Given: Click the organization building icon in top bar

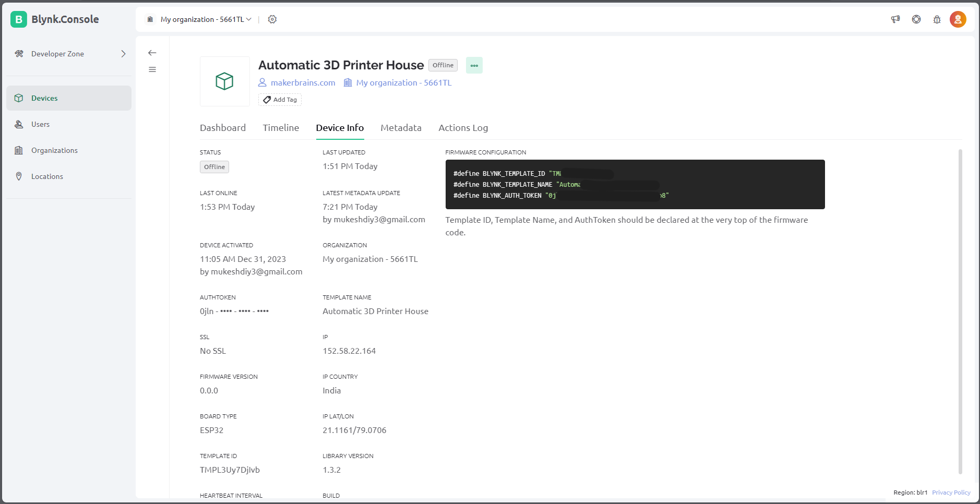Looking at the screenshot, I should (150, 19).
